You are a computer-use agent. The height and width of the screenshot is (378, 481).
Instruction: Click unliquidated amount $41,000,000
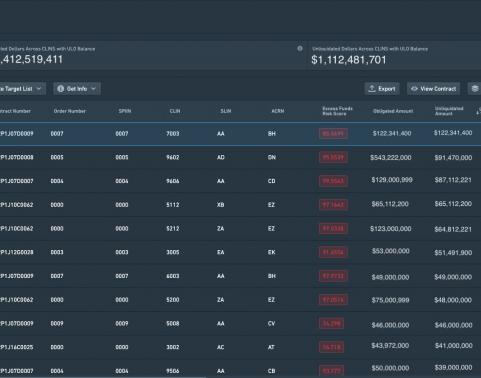coord(453,346)
